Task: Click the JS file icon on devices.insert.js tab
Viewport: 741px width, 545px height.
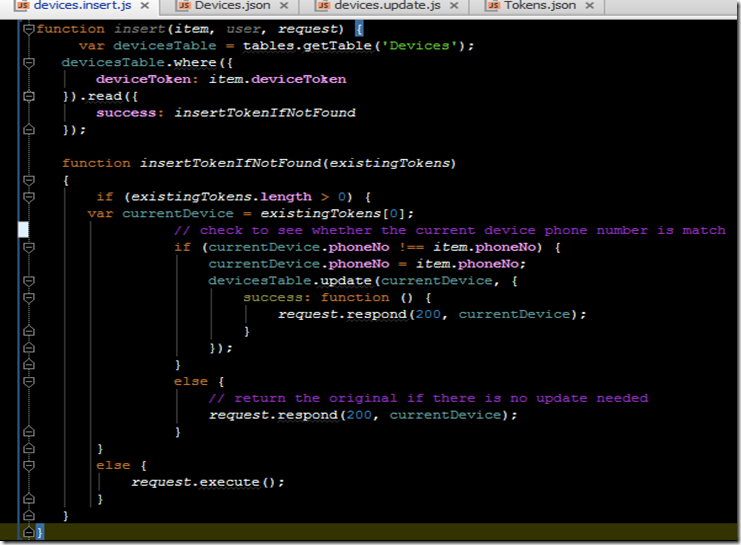Action: 23,6
